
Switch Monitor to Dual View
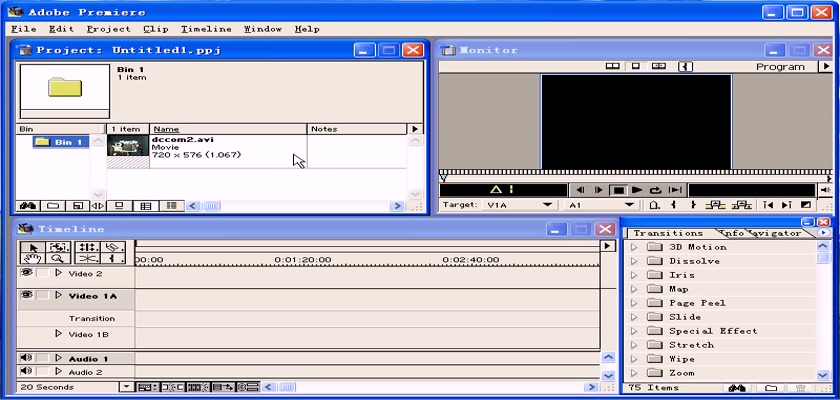tap(612, 66)
